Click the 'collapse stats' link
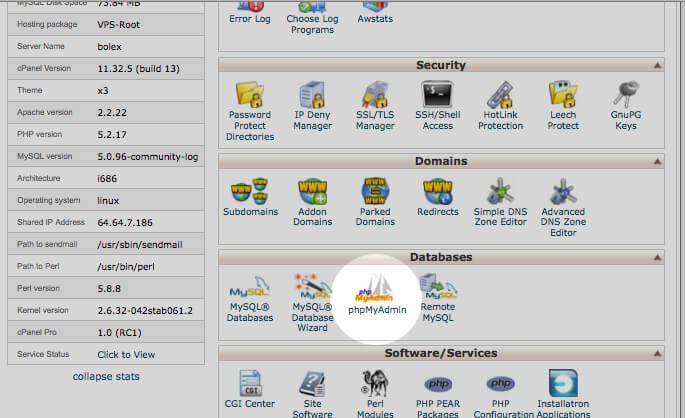 pyautogui.click(x=106, y=377)
